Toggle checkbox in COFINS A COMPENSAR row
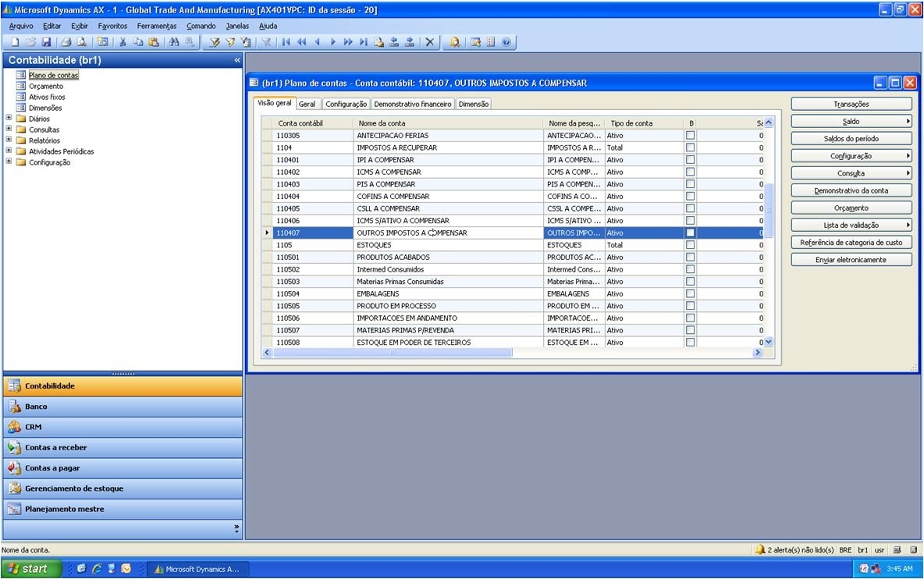 pyautogui.click(x=690, y=196)
